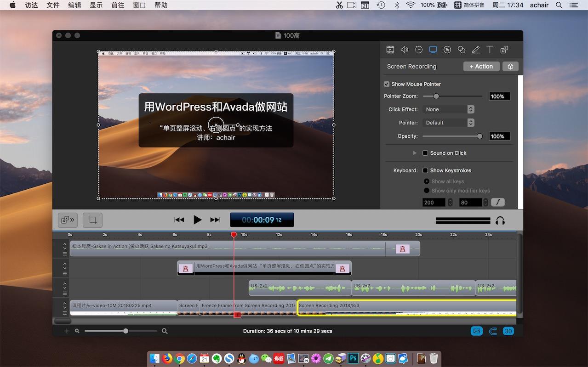The image size is (588, 367).
Task: Toggle the snapping magnet icon
Action: pos(493,331)
